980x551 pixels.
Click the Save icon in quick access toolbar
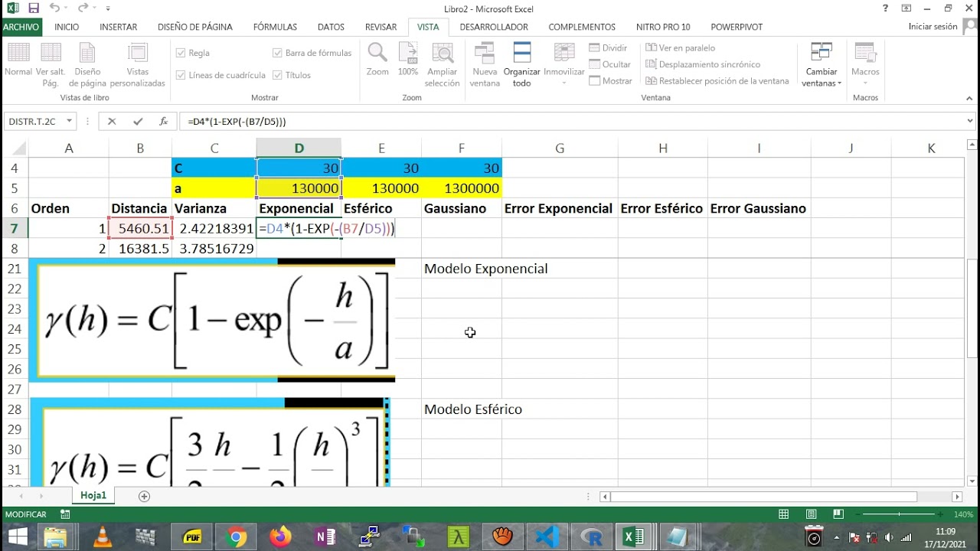click(x=34, y=8)
